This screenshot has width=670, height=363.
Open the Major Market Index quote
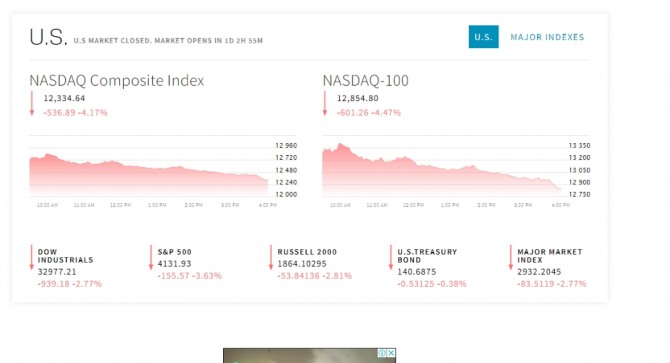click(550, 256)
